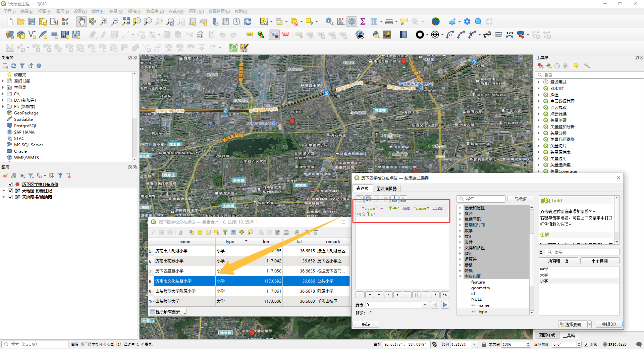644x349 pixels.
Task: Click the 选择要素 button
Action: point(573,325)
